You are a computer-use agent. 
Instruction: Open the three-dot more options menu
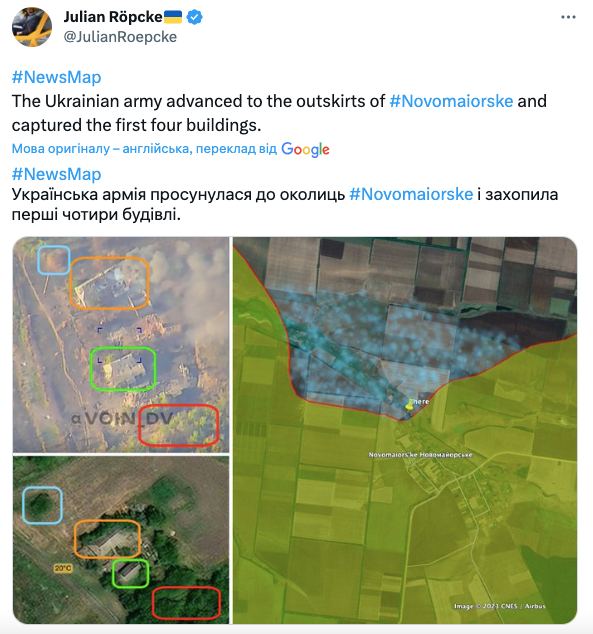568,17
